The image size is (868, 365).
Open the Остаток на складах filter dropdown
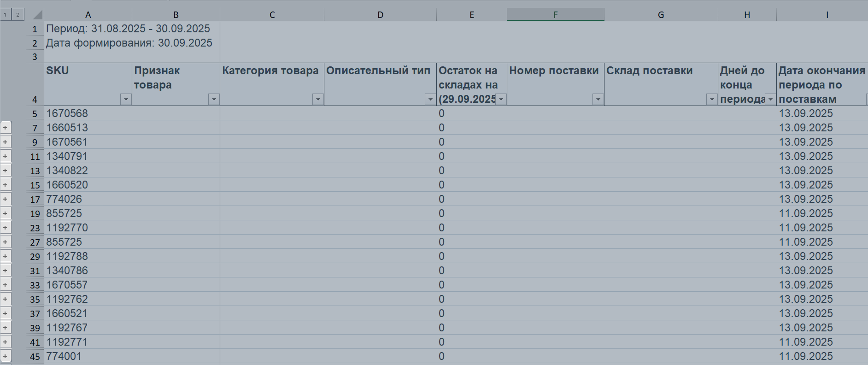500,100
